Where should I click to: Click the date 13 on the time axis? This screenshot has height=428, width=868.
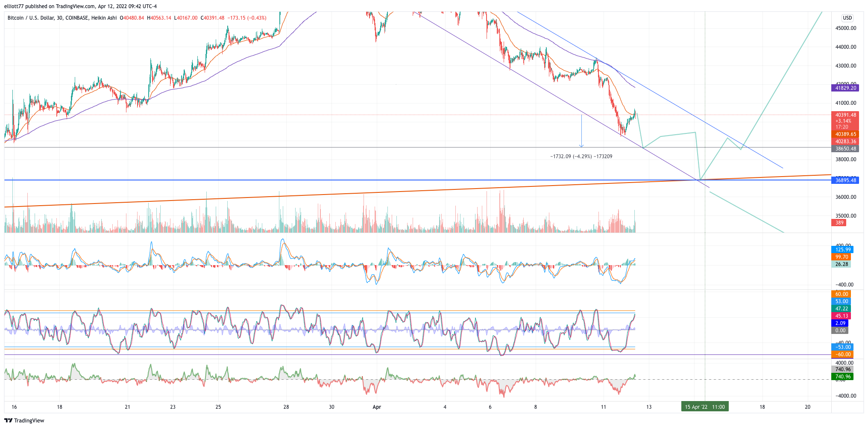(x=649, y=407)
